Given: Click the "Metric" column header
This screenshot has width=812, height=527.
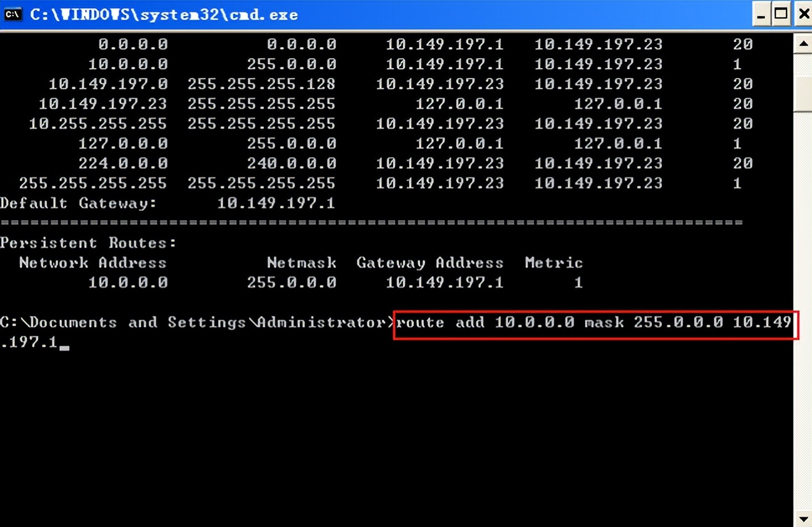Looking at the screenshot, I should click(554, 263).
